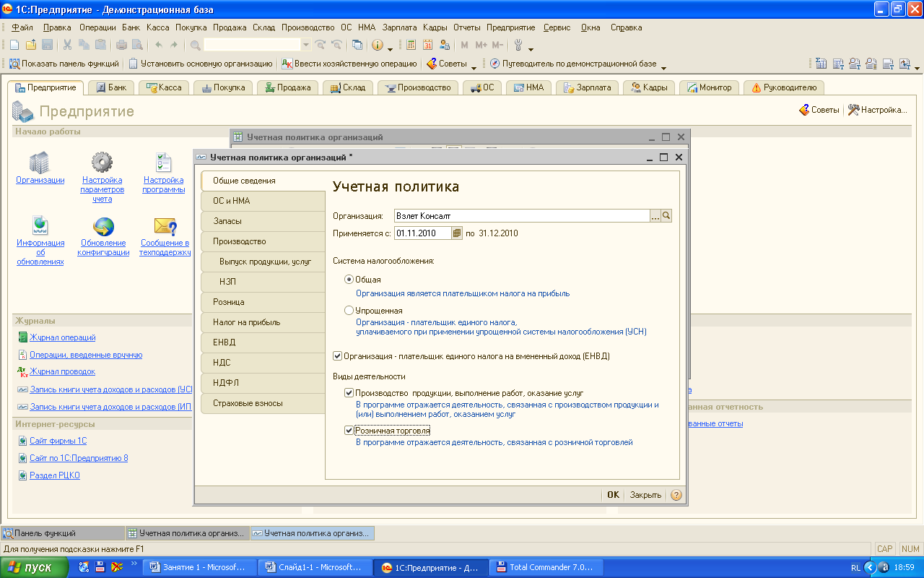This screenshot has width=924, height=578.
Task: Select the Общая taxation radio button
Action: (x=349, y=280)
